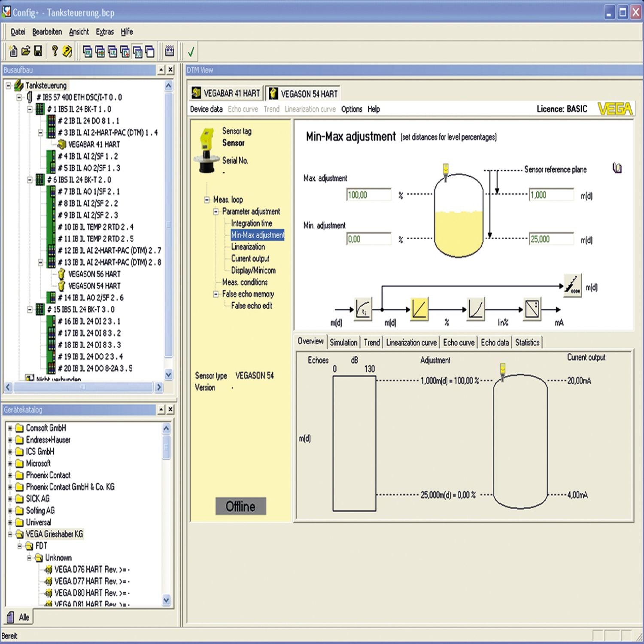Click the save diskette toolbar icon

pos(38,52)
